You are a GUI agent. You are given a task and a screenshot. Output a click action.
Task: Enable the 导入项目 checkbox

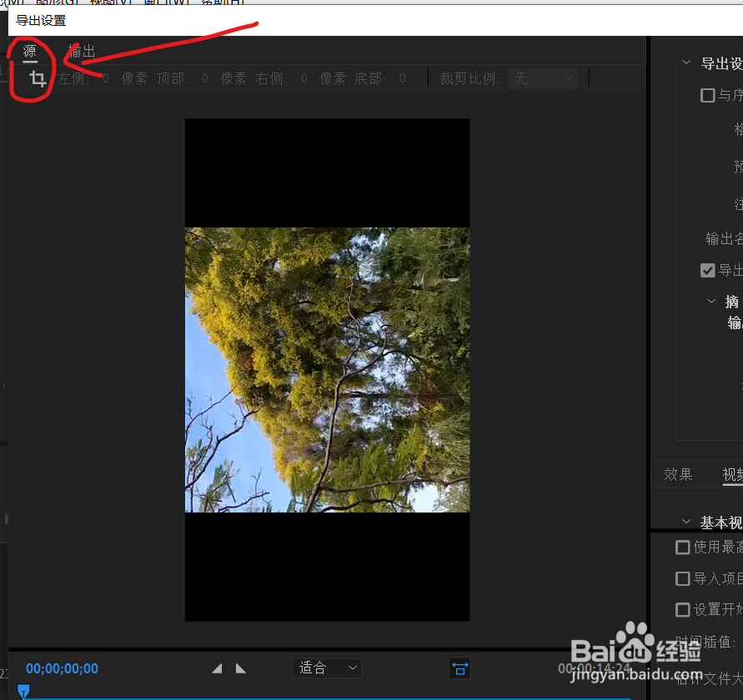[x=682, y=579]
